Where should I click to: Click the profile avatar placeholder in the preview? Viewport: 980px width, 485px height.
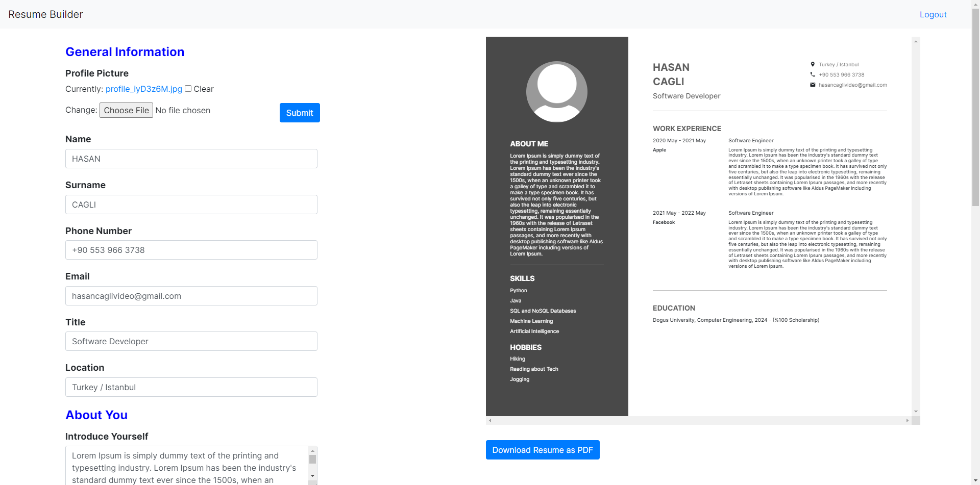click(x=556, y=92)
